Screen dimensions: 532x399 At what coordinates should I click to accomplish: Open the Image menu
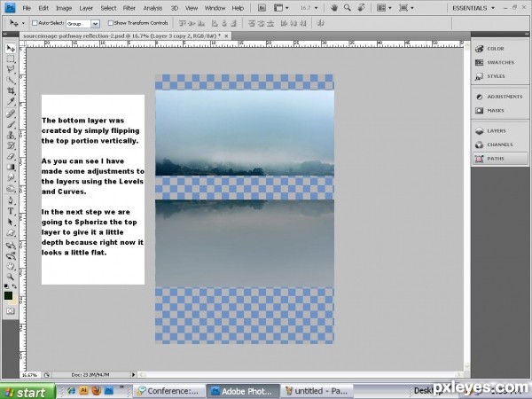tap(64, 8)
